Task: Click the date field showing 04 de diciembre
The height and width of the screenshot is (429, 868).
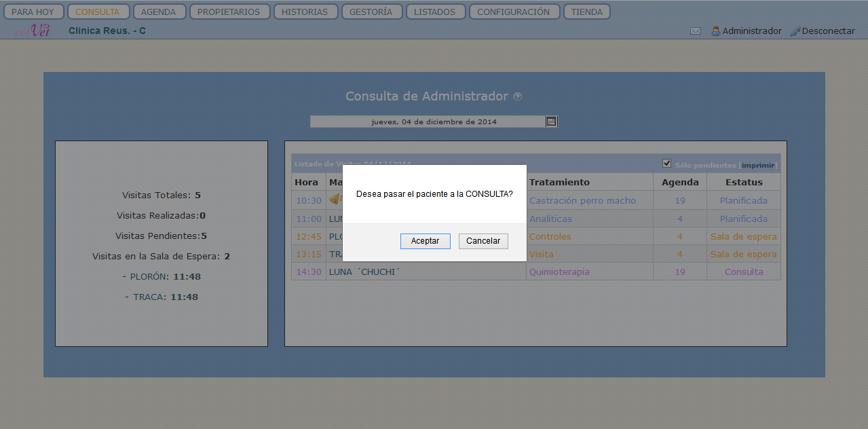Action: tap(428, 122)
